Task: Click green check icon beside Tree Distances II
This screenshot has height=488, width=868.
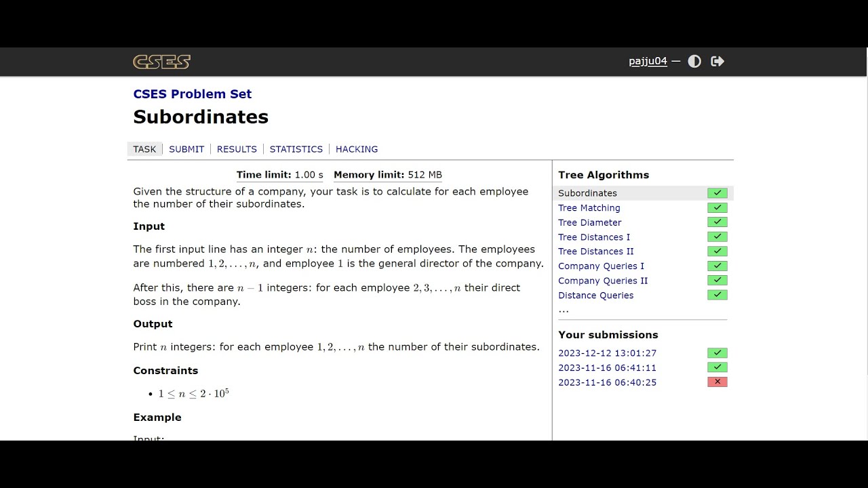Action: point(717,251)
